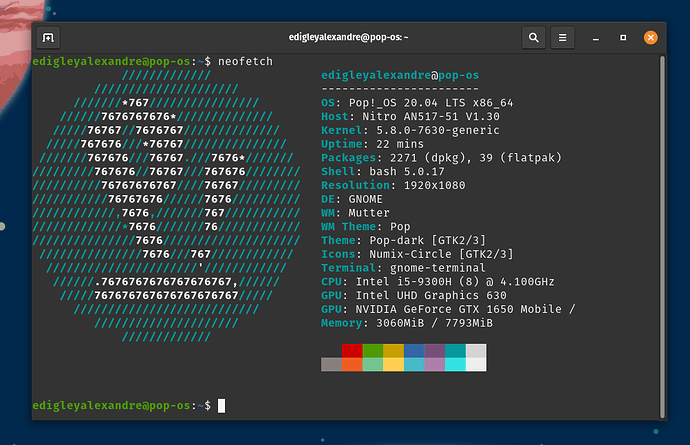
Task: Click the 'Packages: 2271 (dpkg)' line
Action: point(441,158)
